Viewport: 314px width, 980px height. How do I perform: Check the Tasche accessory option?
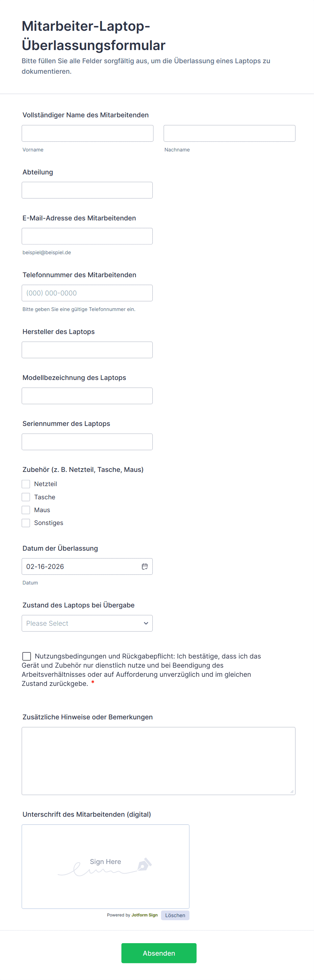pos(26,497)
